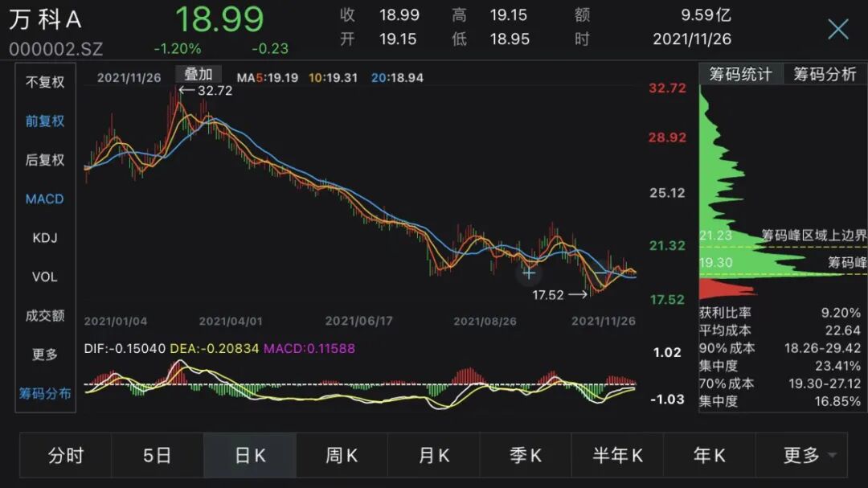Click stock code 000002.SZ
The width and height of the screenshot is (868, 488).
[56, 49]
